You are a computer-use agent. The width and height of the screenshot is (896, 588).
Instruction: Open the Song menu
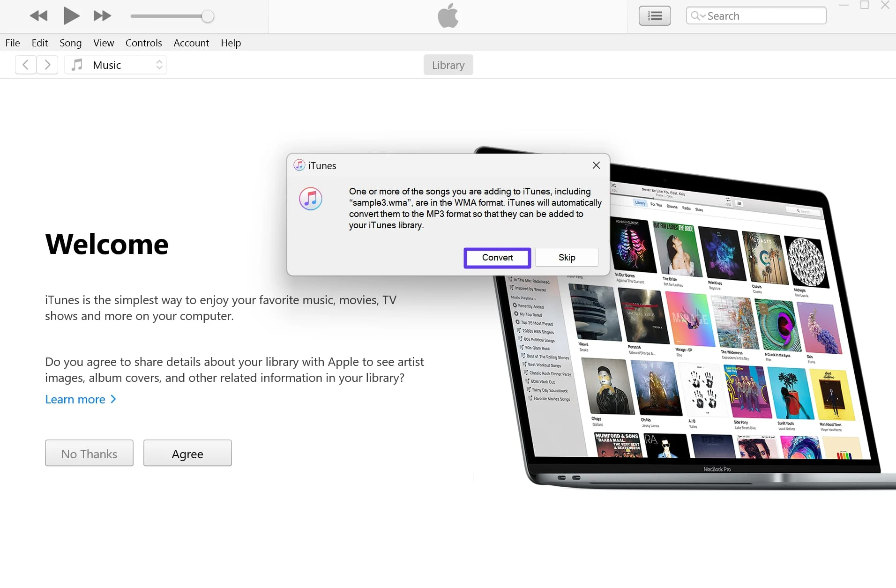(71, 43)
